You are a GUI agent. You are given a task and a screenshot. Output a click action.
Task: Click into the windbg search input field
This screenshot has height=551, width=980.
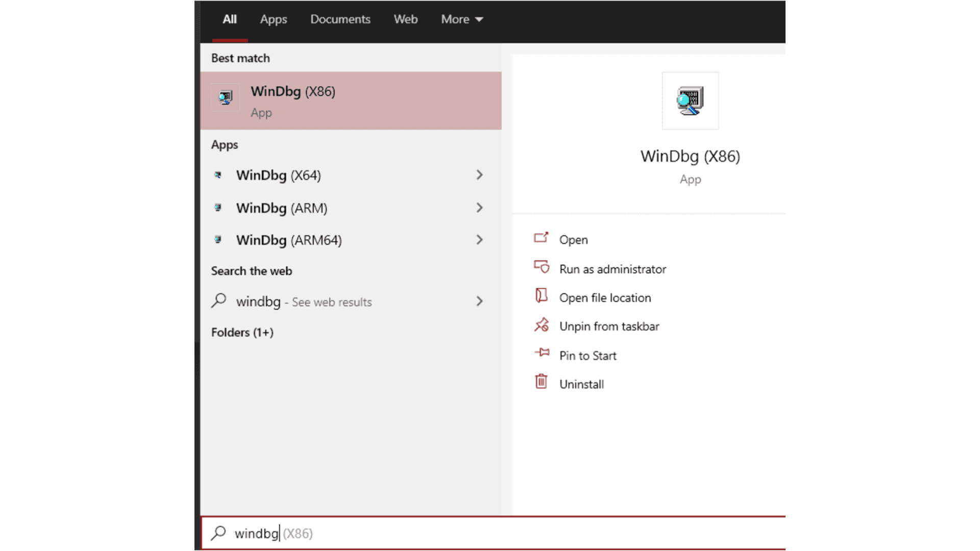tap(493, 533)
